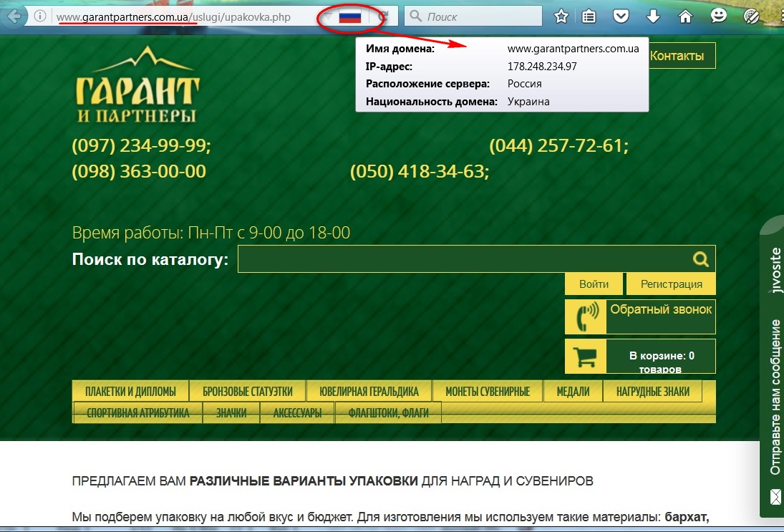Click the browser back arrow button
784x532 pixels.
click(x=14, y=16)
